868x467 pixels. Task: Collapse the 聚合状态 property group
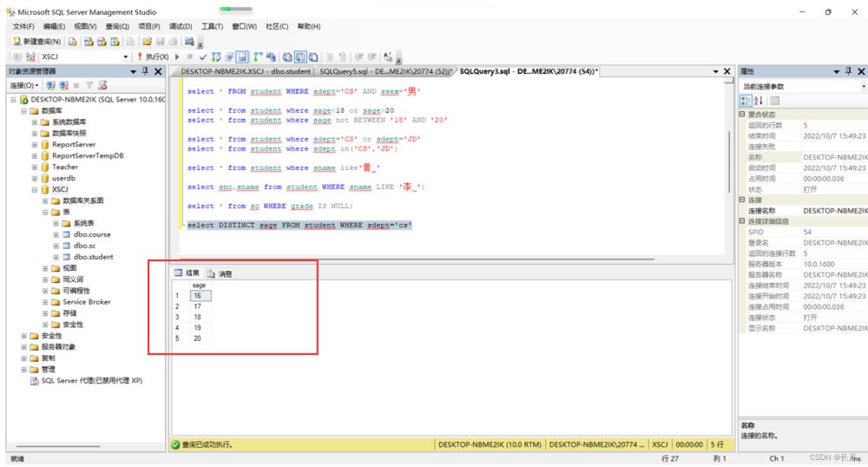741,115
